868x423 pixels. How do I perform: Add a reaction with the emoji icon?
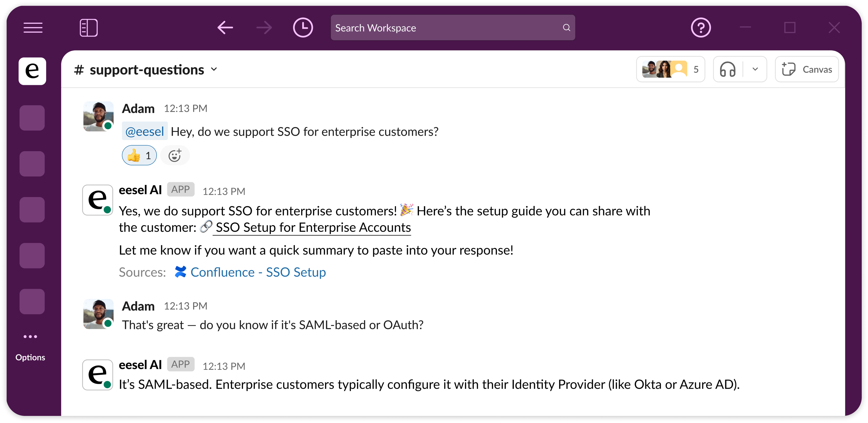(x=175, y=156)
